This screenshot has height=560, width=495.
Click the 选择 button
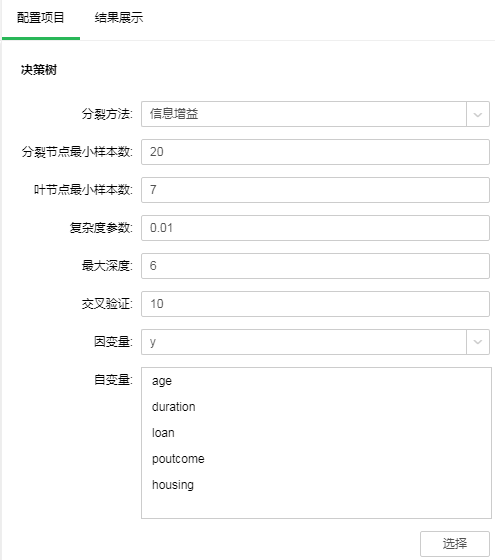coord(455,544)
